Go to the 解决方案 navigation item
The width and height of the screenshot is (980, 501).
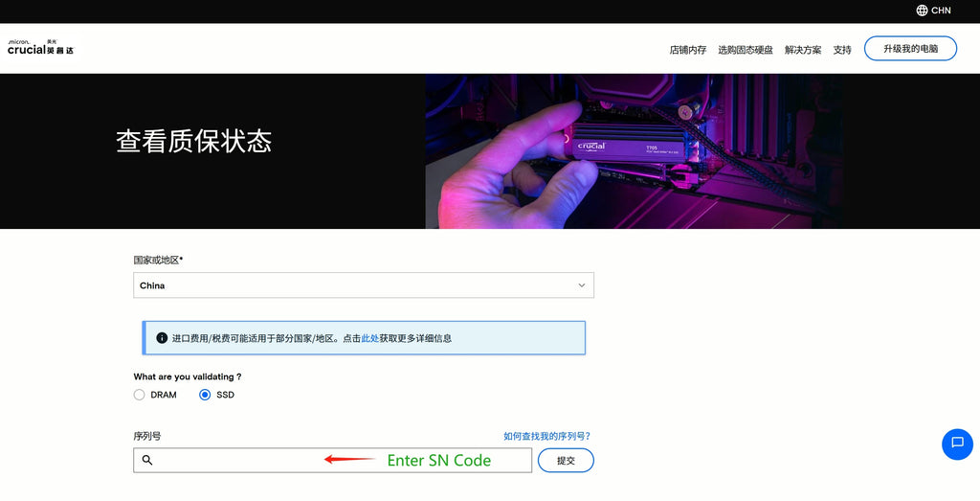pyautogui.click(x=803, y=50)
